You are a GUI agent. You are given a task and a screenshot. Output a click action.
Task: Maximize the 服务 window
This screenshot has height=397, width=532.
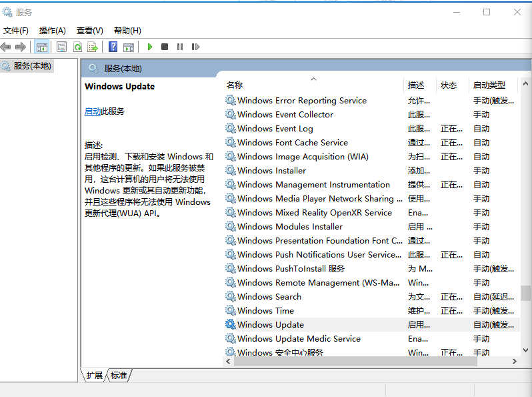point(487,12)
